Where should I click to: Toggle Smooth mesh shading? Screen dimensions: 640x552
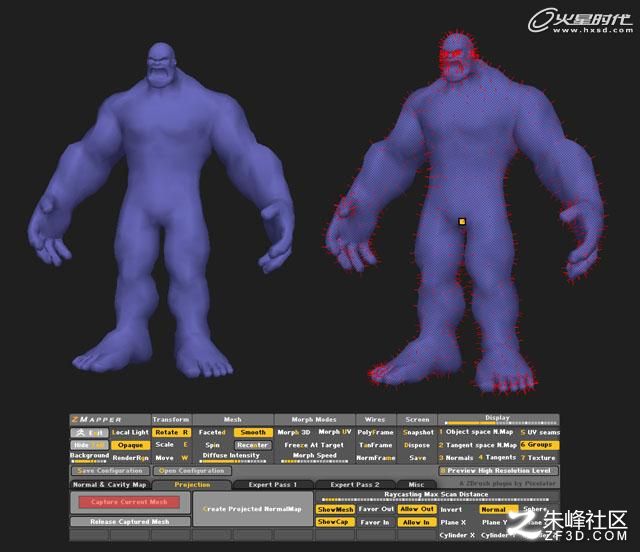pos(253,432)
